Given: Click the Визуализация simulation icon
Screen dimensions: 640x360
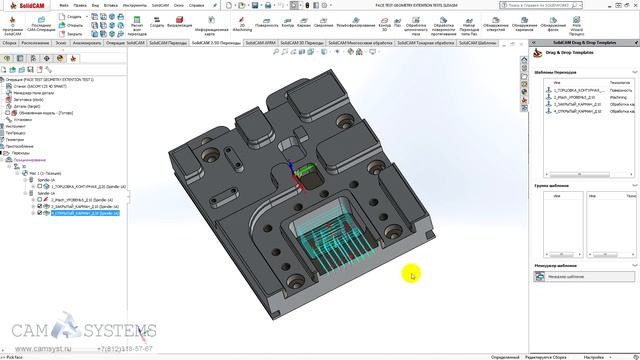Looking at the screenshot, I should pyautogui.click(x=179, y=20).
